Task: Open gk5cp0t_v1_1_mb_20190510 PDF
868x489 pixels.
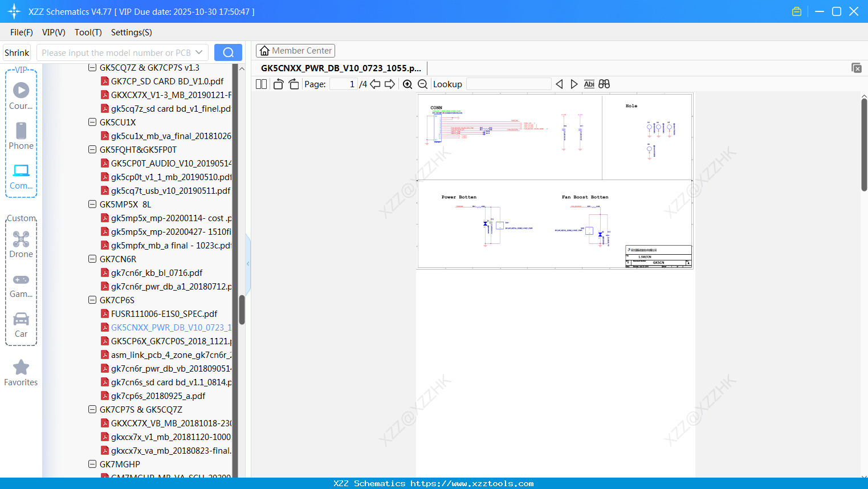Action: click(166, 177)
